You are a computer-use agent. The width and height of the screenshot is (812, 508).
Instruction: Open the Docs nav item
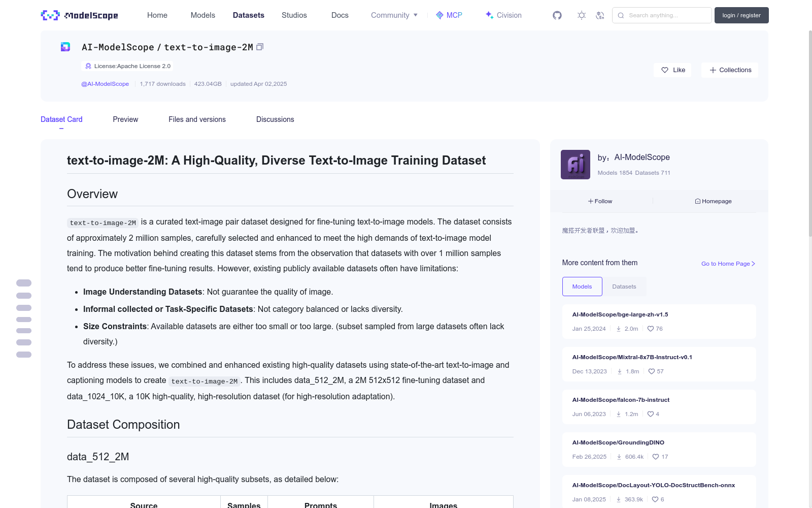coord(340,15)
